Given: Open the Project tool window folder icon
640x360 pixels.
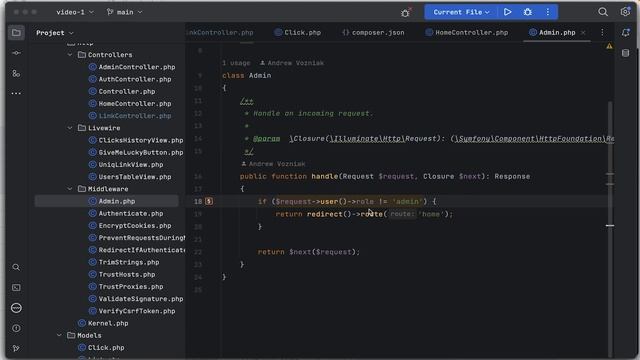Looking at the screenshot, I should tap(16, 33).
